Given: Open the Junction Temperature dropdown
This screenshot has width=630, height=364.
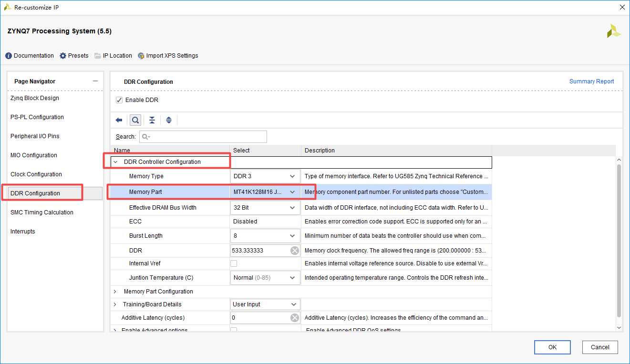Looking at the screenshot, I should 265,278.
